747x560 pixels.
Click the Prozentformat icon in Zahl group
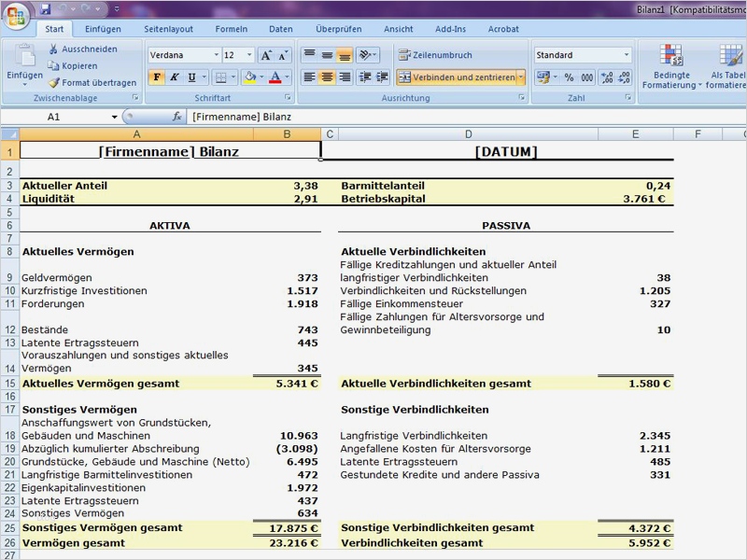pos(569,77)
